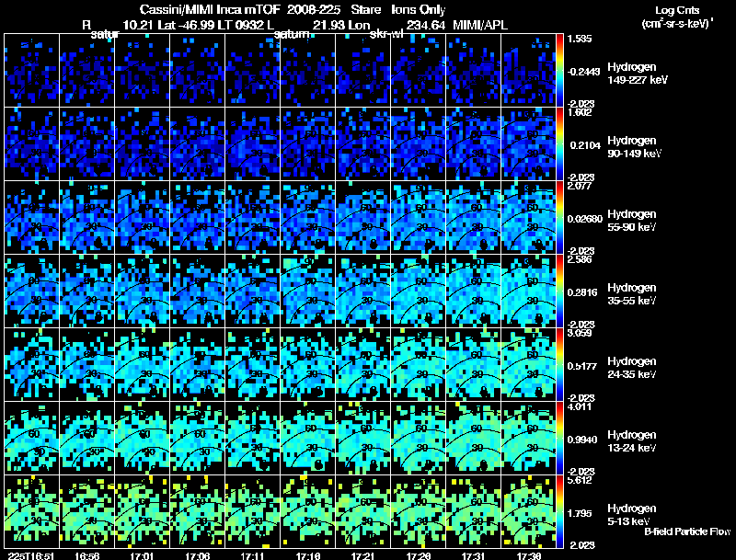This screenshot has width=736, height=560.
Task: Select the color scale maximum 2.586
Action: (x=580, y=260)
